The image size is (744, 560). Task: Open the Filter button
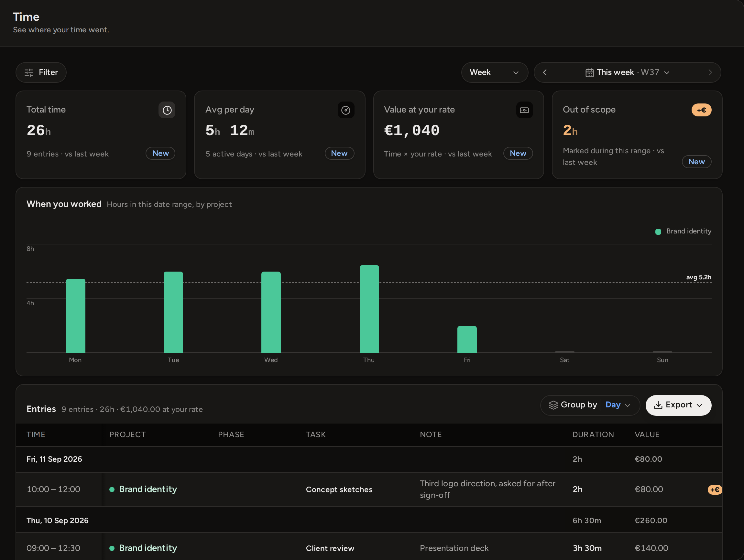41,72
